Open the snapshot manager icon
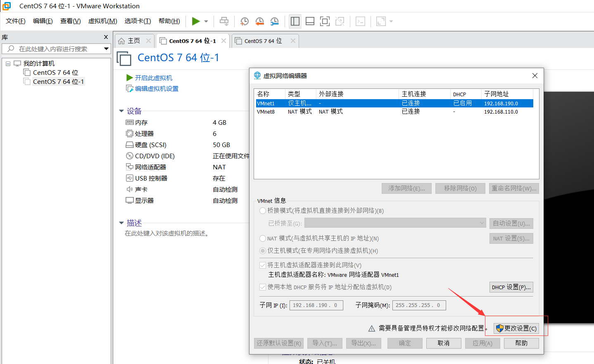 point(274,21)
